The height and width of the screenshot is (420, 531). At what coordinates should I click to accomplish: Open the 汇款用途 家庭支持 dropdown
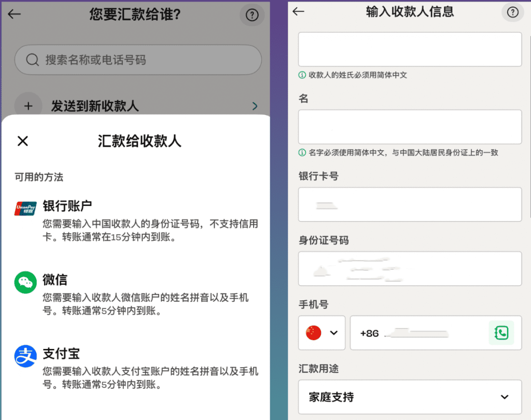click(410, 397)
